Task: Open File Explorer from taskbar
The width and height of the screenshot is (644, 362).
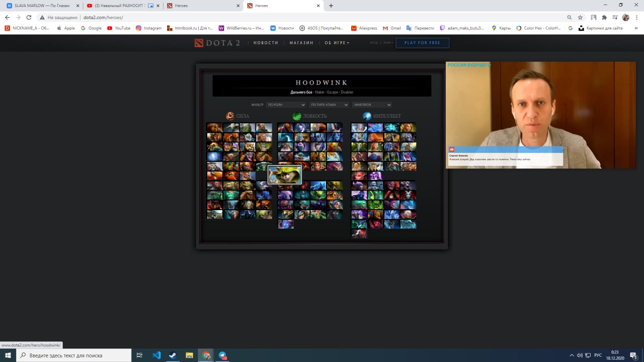Action: 189,355
